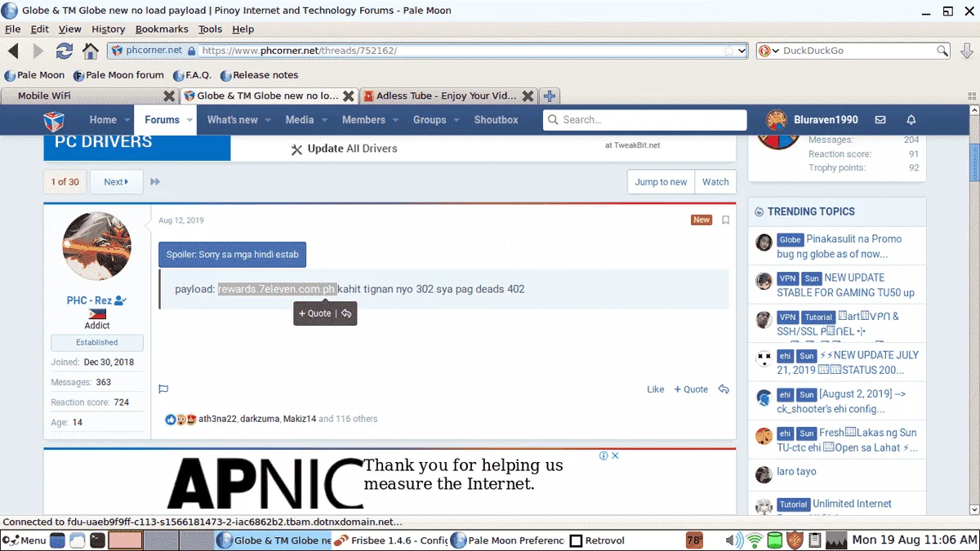Click the Jump to new button
This screenshot has width=980, height=551.
coord(661,182)
